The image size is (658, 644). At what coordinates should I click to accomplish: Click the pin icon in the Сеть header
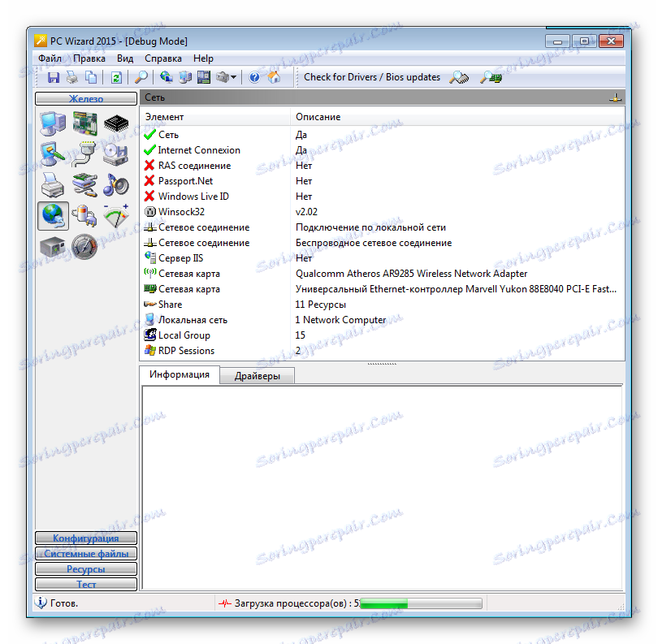click(x=616, y=97)
